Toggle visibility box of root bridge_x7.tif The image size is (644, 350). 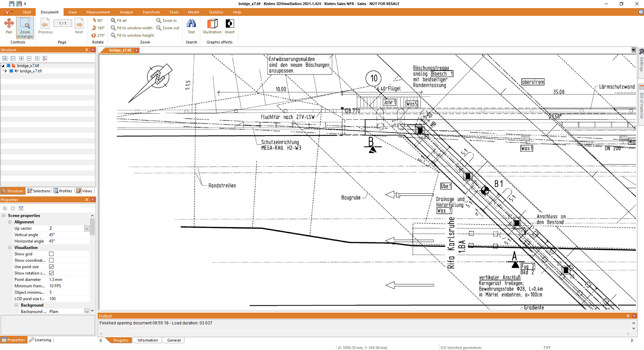click(x=9, y=66)
